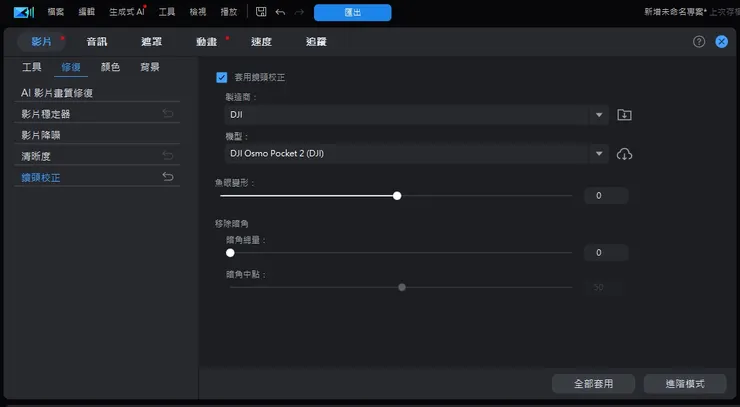Reset 清晰度 with its arrow icon
Screen dimensions: 740x407
coord(168,155)
